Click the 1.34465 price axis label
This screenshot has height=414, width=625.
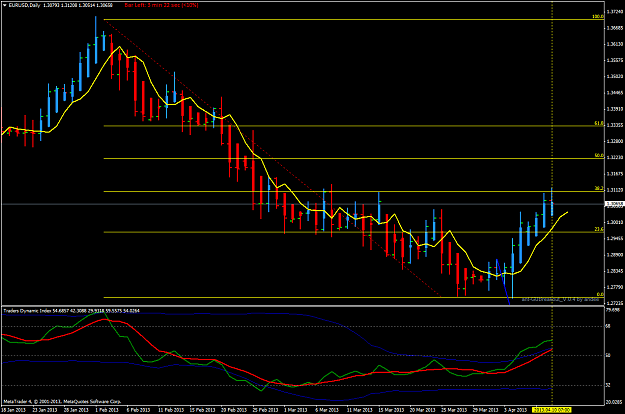click(614, 93)
